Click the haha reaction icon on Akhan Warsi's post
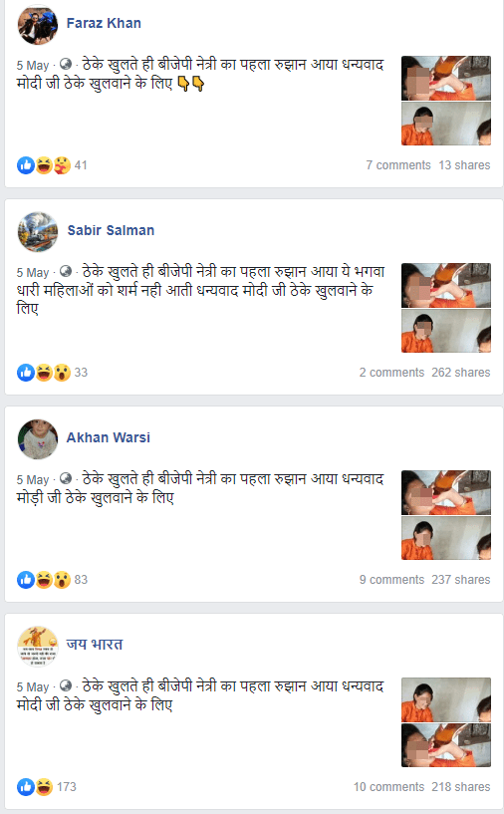The image size is (504, 814). coord(44,580)
